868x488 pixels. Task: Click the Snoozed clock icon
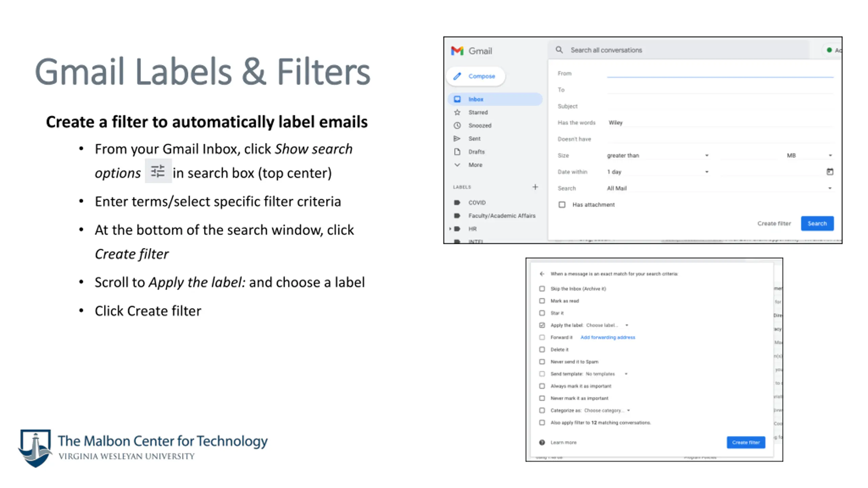coord(457,125)
